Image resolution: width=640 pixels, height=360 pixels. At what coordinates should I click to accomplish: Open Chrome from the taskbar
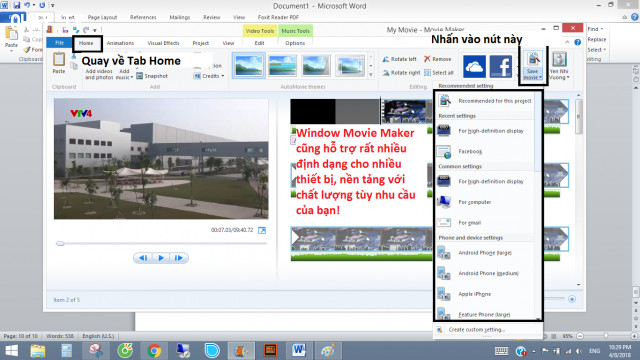point(154,351)
